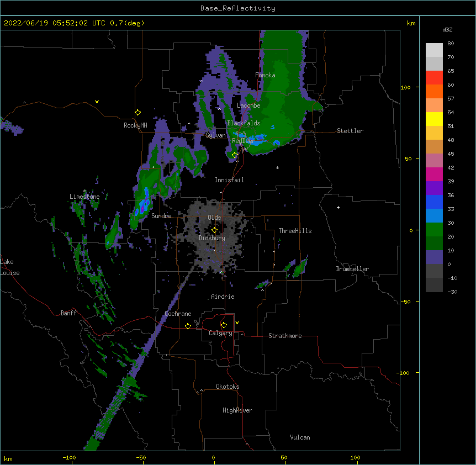Pick the bright green 20-30 dBZ swatch
The image size is (476, 465).
pyautogui.click(x=434, y=230)
